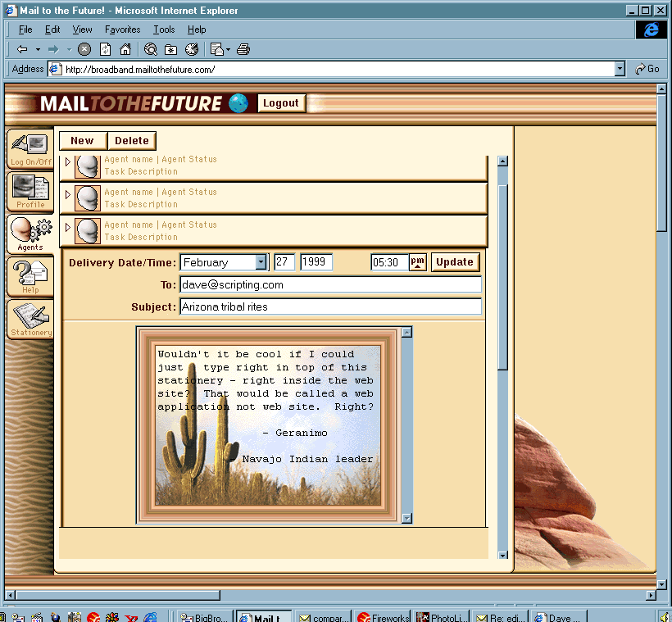Open the Address bar dropdown arrow
Image resolution: width=672 pixels, height=622 pixels.
click(x=620, y=70)
